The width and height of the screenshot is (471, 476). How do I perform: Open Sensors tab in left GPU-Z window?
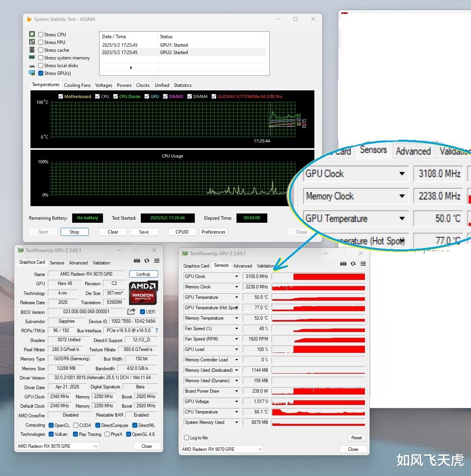57,263
